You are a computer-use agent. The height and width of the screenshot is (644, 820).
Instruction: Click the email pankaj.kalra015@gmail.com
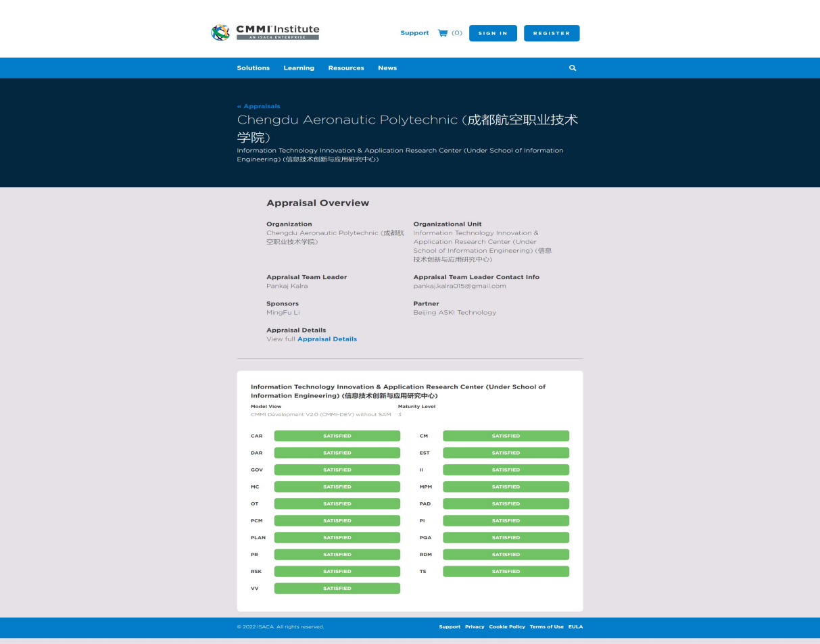[460, 286]
